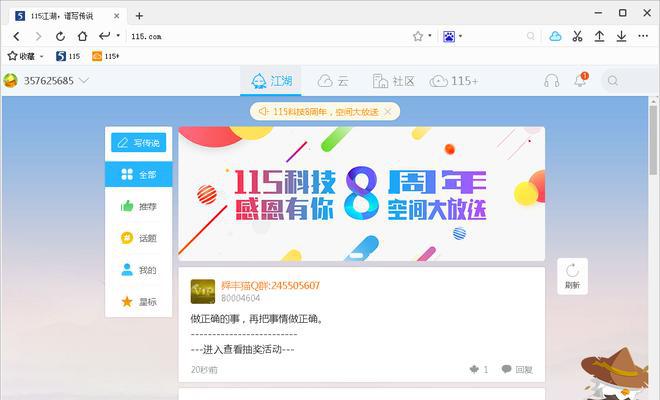The width and height of the screenshot is (660, 400).
Task: Select 推荐 recommended in the sidebar
Action: (138, 206)
